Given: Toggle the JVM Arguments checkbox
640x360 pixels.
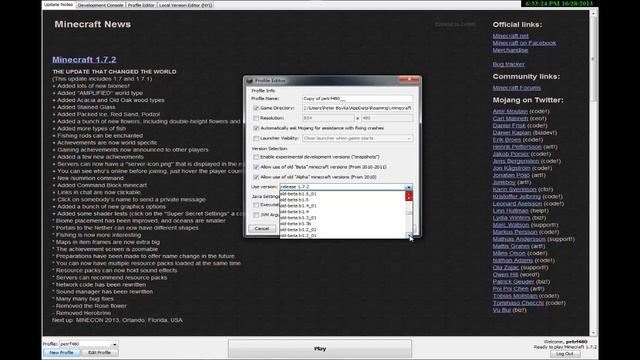Looking at the screenshot, I should click(256, 215).
